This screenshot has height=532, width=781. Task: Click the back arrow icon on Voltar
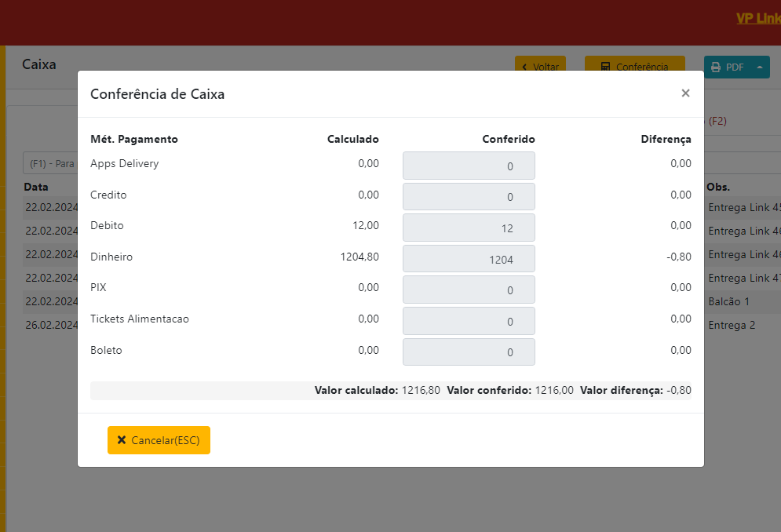[x=524, y=67]
